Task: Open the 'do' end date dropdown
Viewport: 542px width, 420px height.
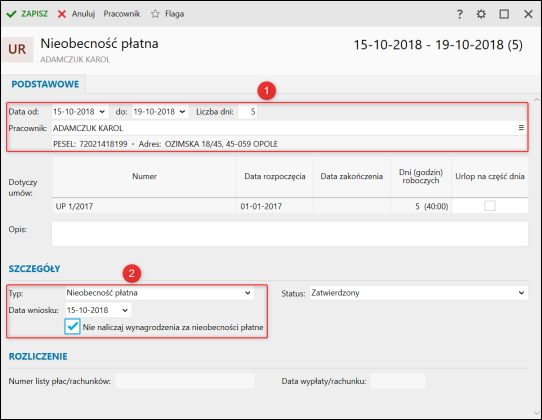Action: click(183, 112)
